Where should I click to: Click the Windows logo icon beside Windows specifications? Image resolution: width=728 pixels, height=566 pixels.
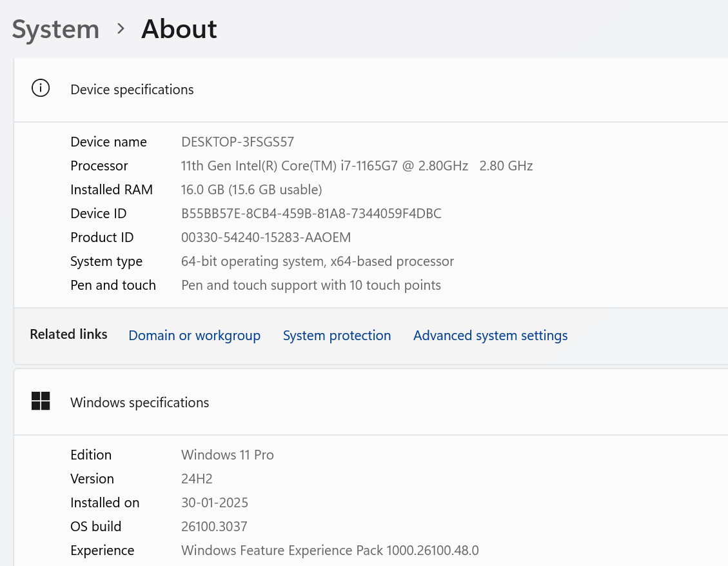tap(41, 401)
